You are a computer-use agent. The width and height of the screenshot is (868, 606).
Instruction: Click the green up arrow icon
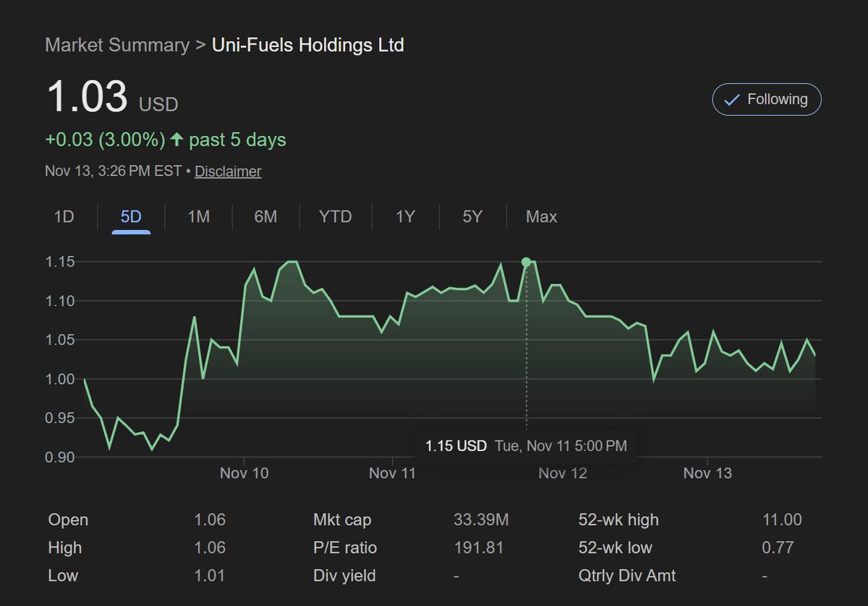pyautogui.click(x=176, y=140)
